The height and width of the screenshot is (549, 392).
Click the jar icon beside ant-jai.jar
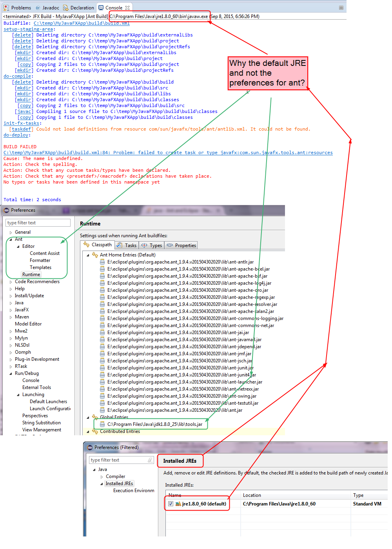tap(102, 333)
